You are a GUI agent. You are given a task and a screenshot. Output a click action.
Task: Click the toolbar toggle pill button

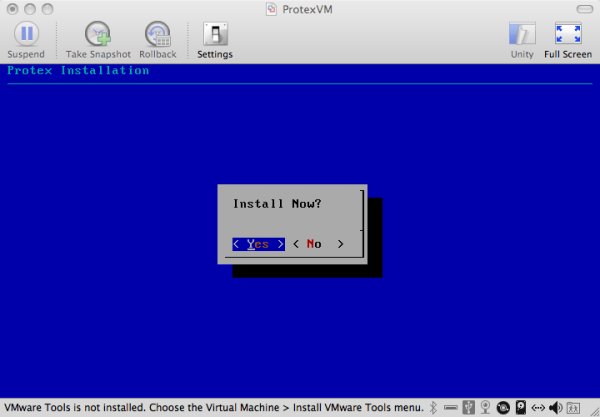pos(585,9)
